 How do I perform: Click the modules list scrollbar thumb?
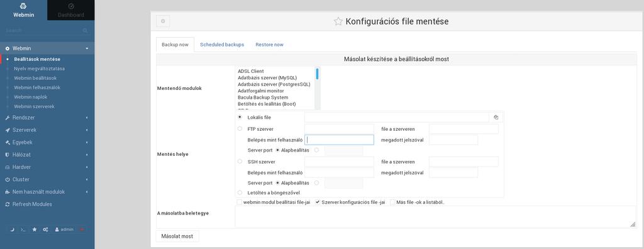pos(318,74)
